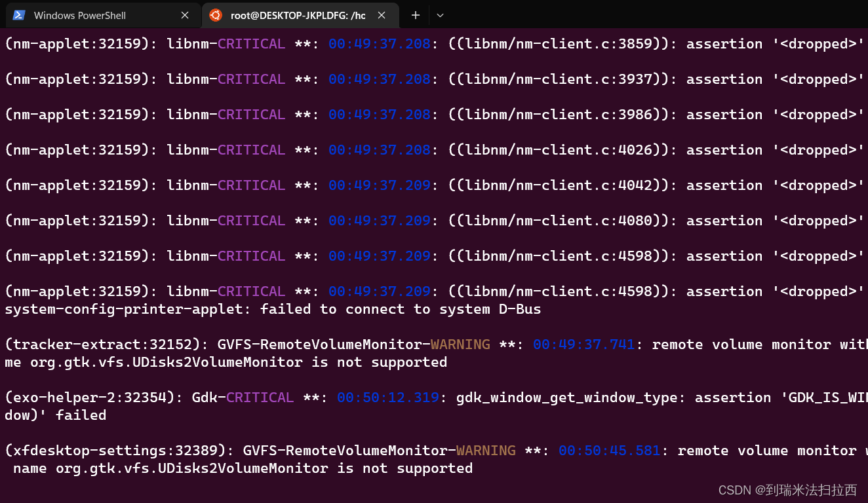Select the root@DESKTOP-JKPLDFG Ubuntu tab
This screenshot has width=868, height=503.
coord(299,15)
